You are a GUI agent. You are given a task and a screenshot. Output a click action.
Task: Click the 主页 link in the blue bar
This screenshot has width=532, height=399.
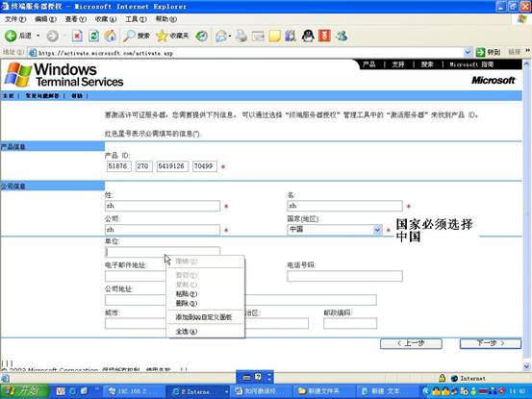(8, 96)
